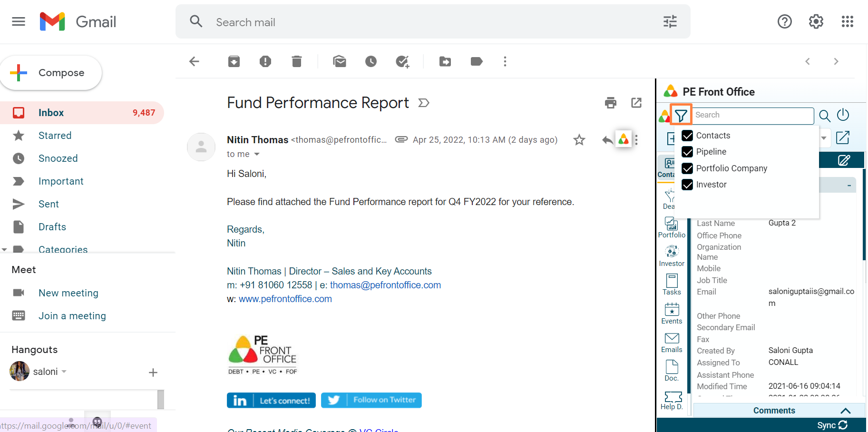This screenshot has height=432, width=868.
Task: Click the PE Front Office filter icon
Action: coord(681,115)
